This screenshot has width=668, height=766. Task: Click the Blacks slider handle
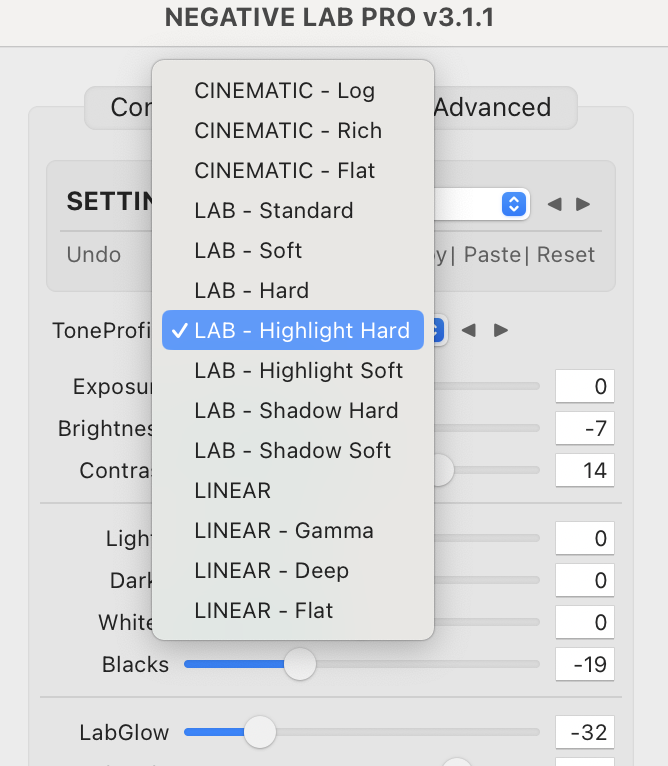[x=300, y=664]
